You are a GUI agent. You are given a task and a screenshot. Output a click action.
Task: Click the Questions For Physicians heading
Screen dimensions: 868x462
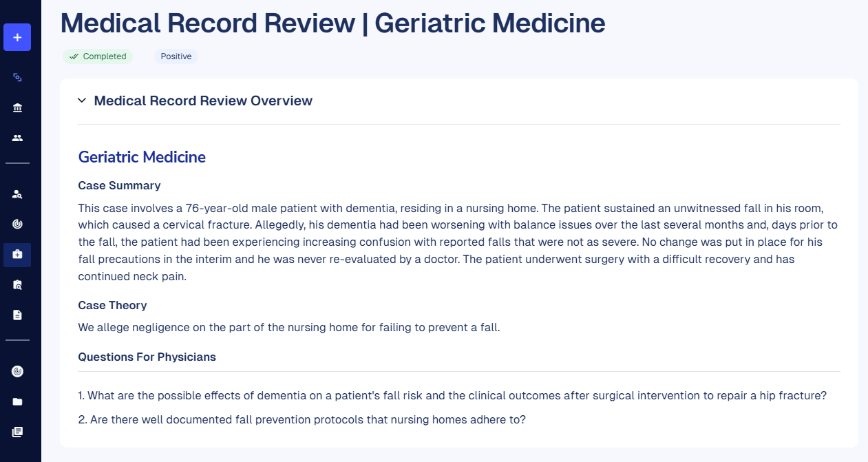coord(147,357)
